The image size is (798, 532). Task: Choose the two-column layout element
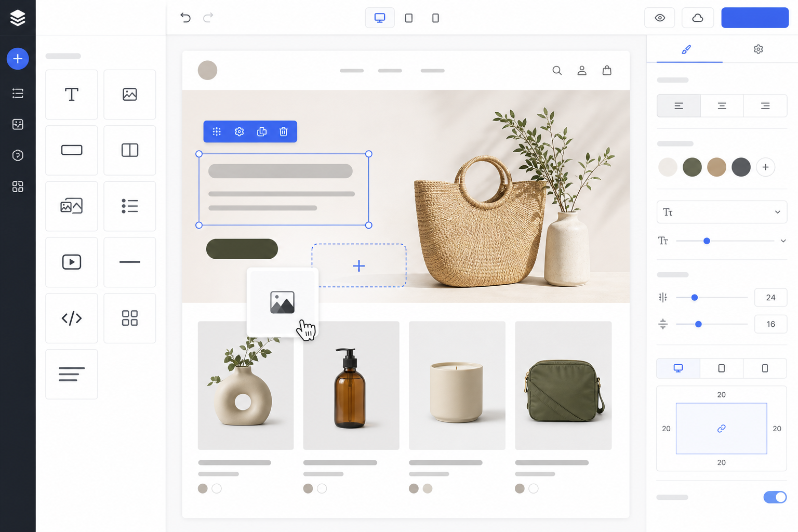click(130, 150)
